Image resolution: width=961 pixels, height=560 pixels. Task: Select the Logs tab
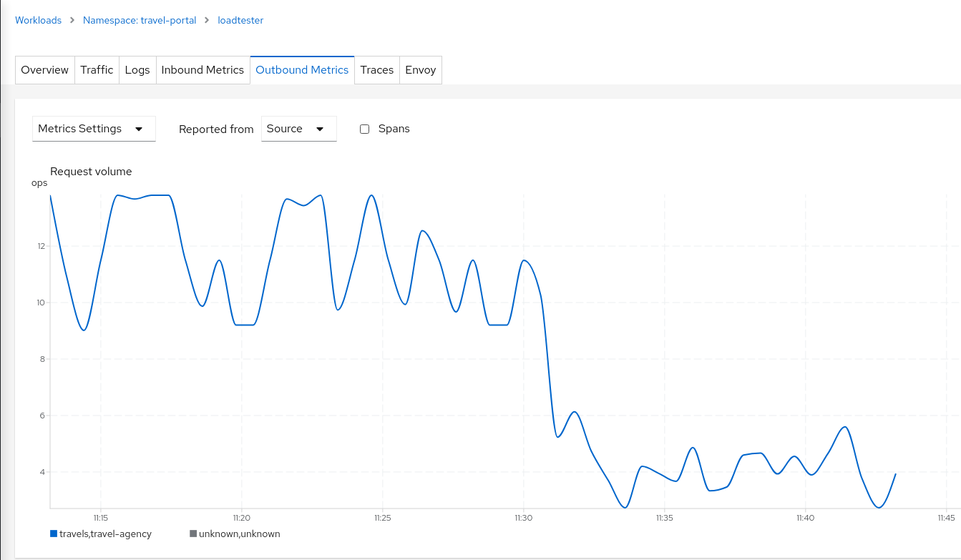(x=137, y=69)
